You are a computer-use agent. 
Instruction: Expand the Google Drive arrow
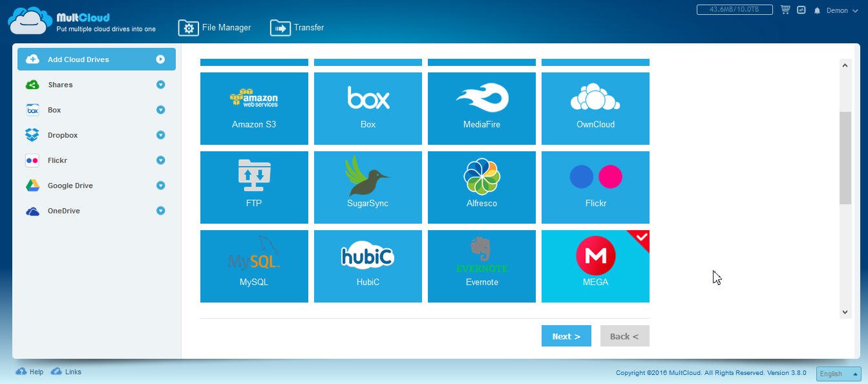[x=160, y=186]
